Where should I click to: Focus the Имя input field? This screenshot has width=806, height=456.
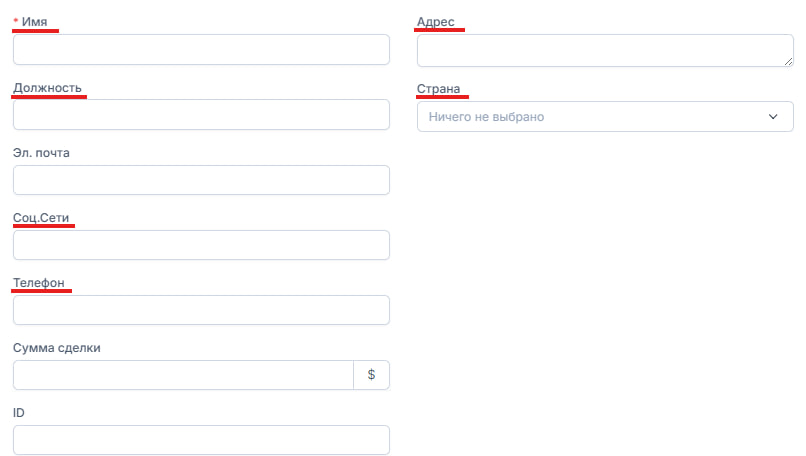pyautogui.click(x=201, y=50)
